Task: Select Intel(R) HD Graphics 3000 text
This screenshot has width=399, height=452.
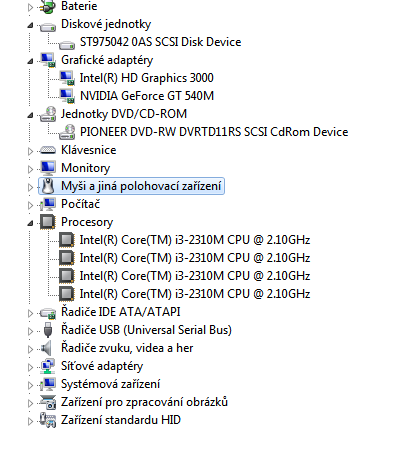Action: click(x=146, y=78)
